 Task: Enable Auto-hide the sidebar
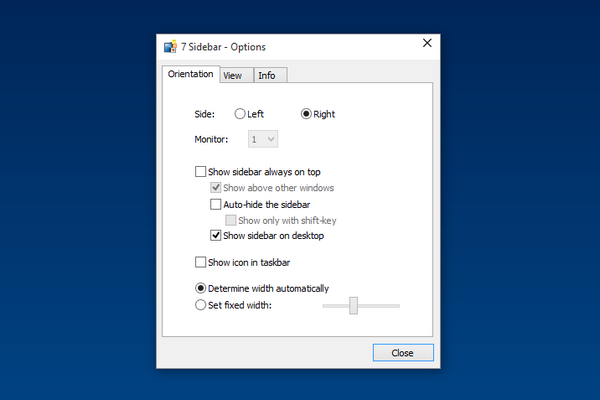click(x=216, y=204)
